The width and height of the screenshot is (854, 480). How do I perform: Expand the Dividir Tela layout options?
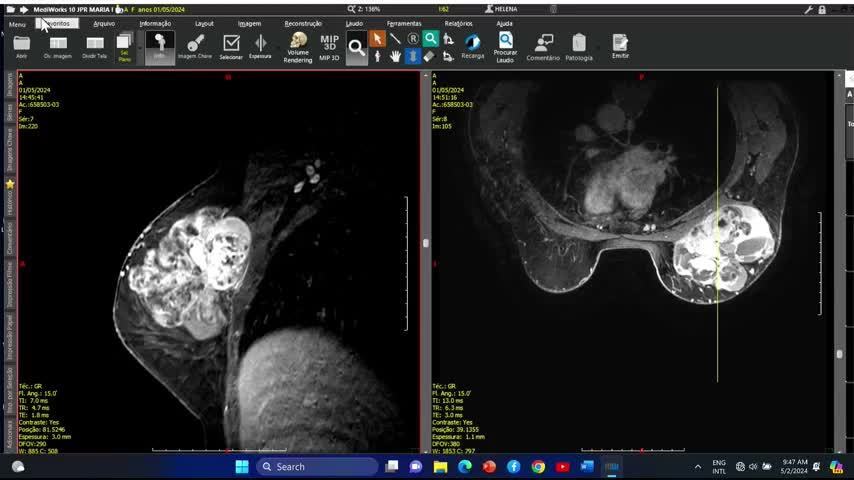[x=95, y=46]
